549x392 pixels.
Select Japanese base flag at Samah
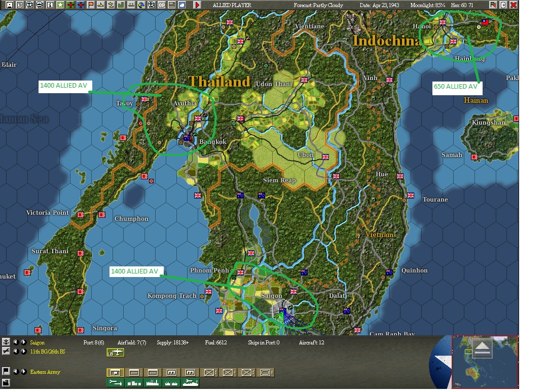pyautogui.click(x=474, y=157)
